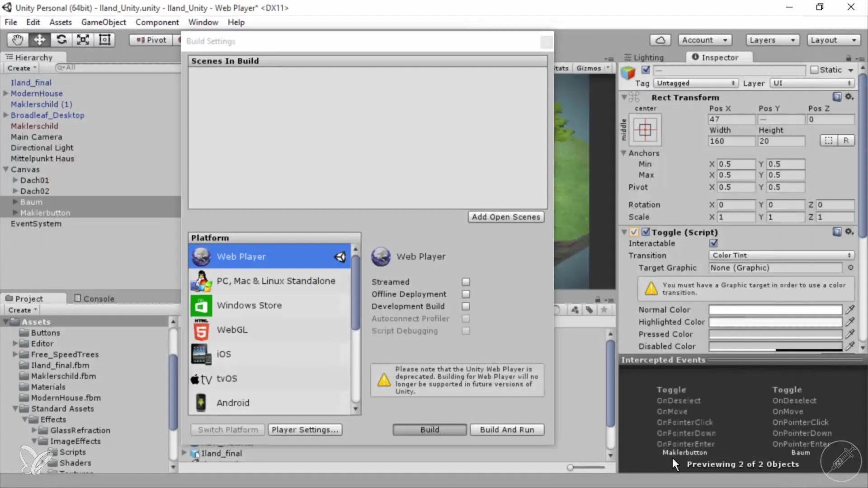Click the Build button

point(429,430)
